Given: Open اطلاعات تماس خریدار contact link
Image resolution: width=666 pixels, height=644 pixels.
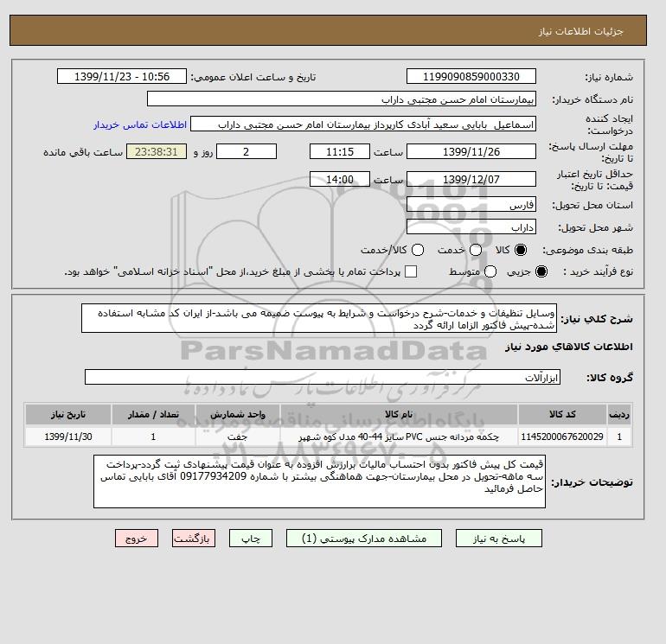Looking at the screenshot, I should click(140, 124).
